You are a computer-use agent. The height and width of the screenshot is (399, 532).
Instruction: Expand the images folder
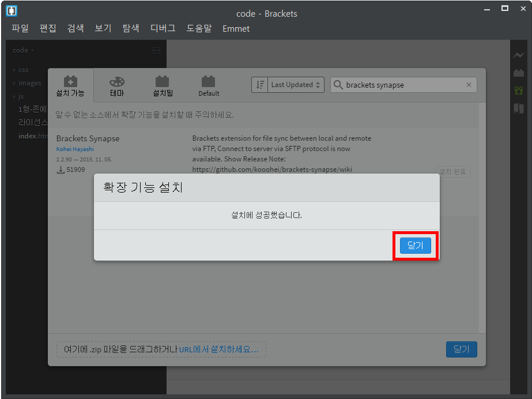(x=27, y=83)
